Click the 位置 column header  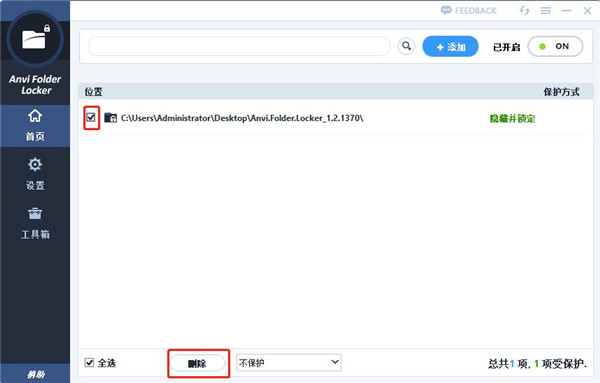pyautogui.click(x=93, y=92)
